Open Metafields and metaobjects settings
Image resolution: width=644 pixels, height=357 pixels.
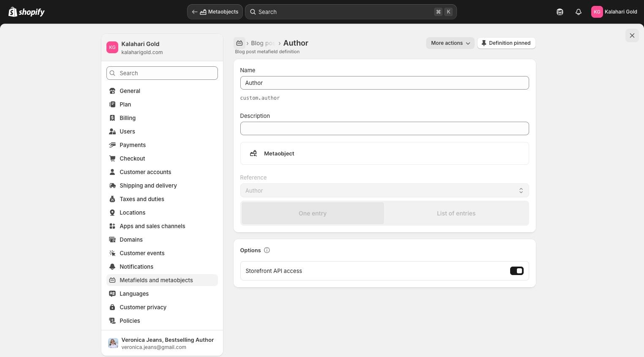156,280
